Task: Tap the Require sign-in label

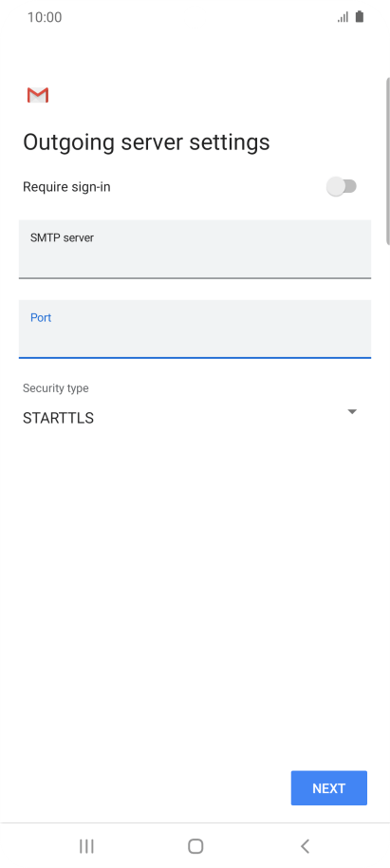Action: (66, 187)
